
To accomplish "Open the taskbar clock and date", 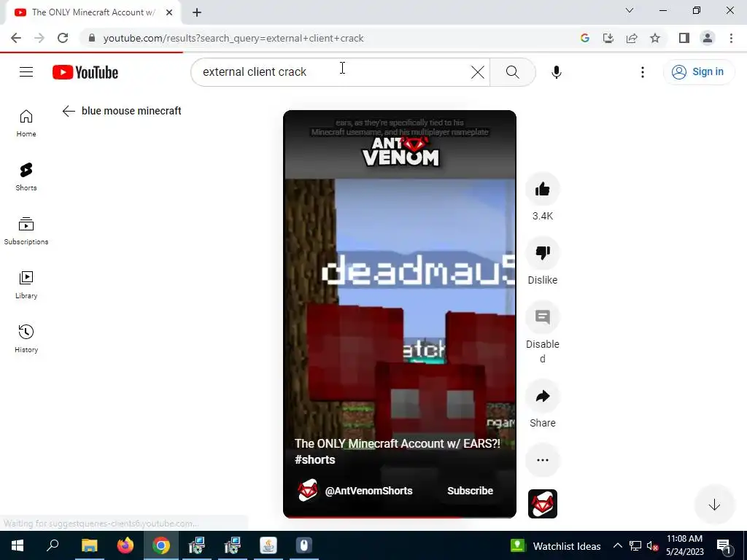I will (x=684, y=545).
